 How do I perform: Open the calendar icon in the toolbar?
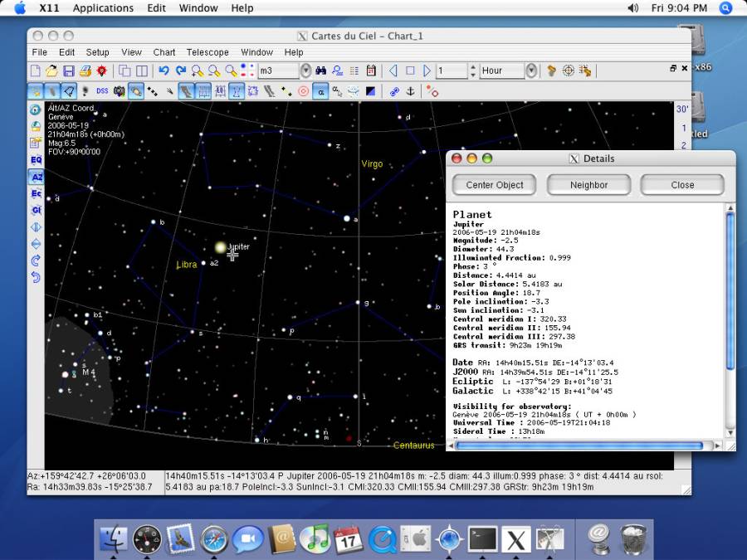[371, 71]
